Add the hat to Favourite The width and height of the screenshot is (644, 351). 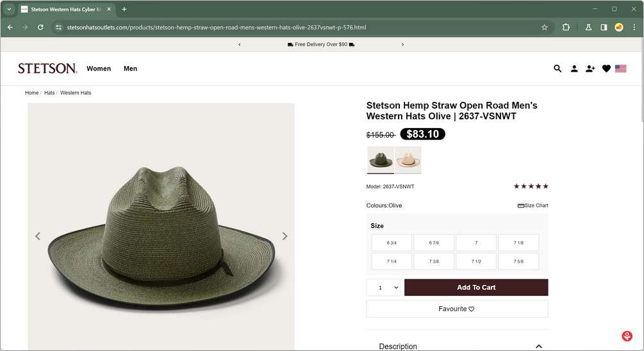(x=457, y=309)
